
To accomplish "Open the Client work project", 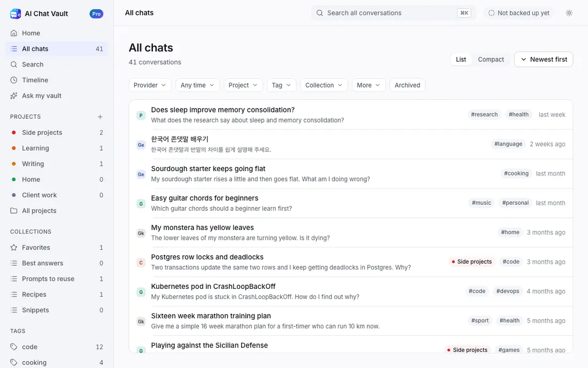I will 57,195.
